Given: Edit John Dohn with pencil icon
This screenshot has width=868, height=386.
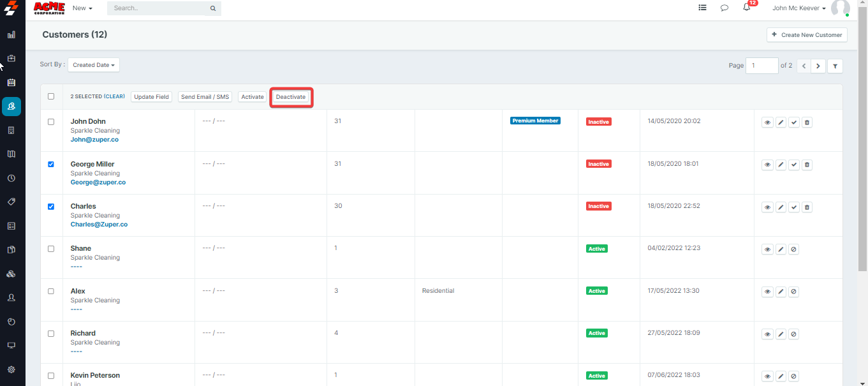Looking at the screenshot, I should click(781, 122).
